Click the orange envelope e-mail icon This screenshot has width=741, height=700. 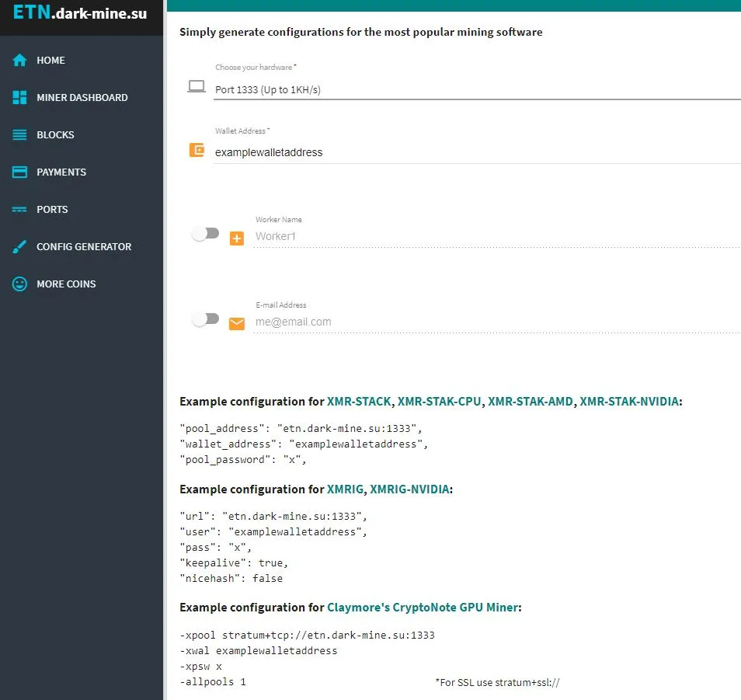[237, 324]
